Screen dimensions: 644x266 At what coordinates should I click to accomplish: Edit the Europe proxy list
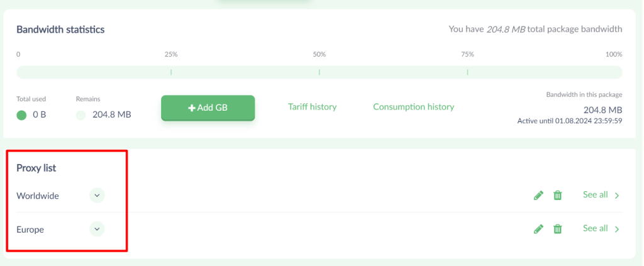click(538, 229)
